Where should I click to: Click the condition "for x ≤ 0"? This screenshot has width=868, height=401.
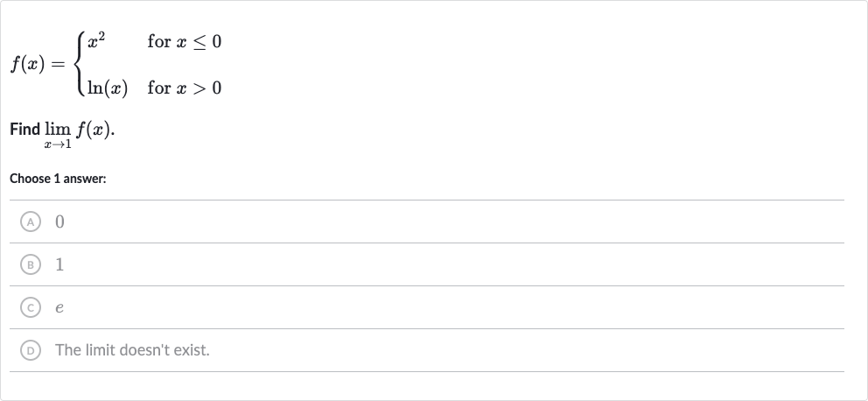pos(185,41)
